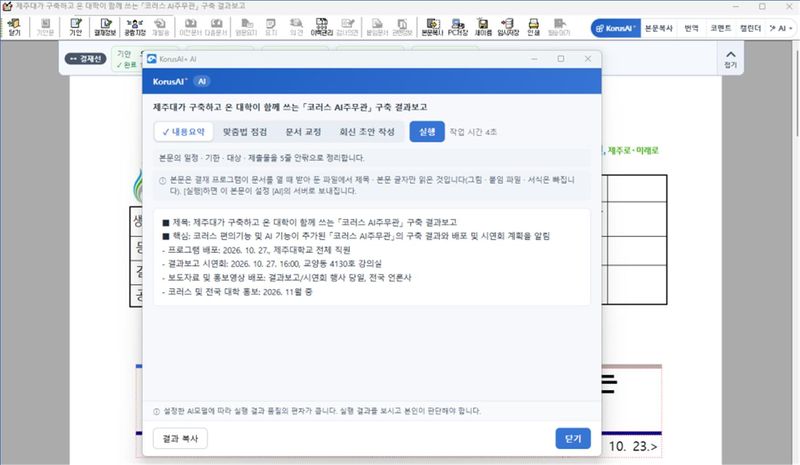800x465 pixels.
Task: Click the 프로그램 배포: 2026. 10. 27. line
Action: coord(256,250)
